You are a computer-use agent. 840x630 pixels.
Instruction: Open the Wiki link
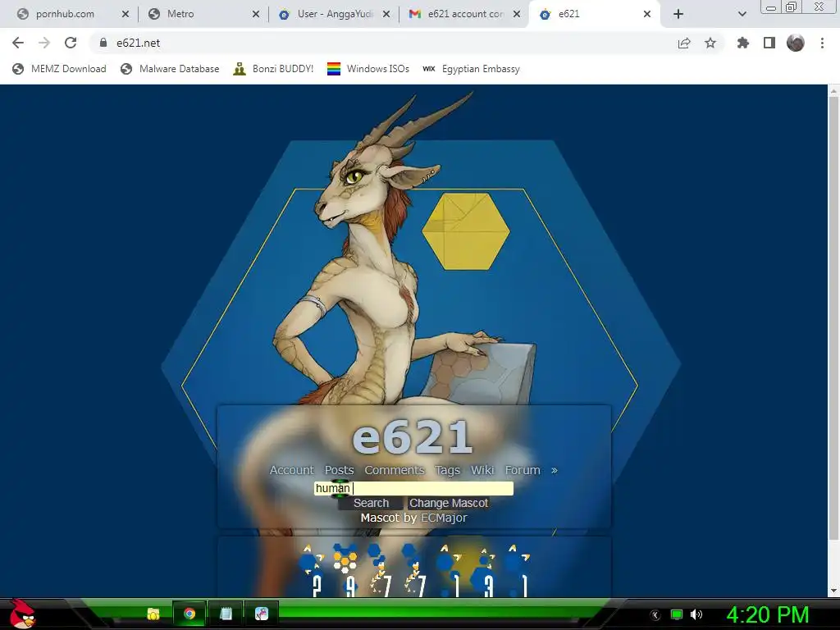(x=482, y=470)
